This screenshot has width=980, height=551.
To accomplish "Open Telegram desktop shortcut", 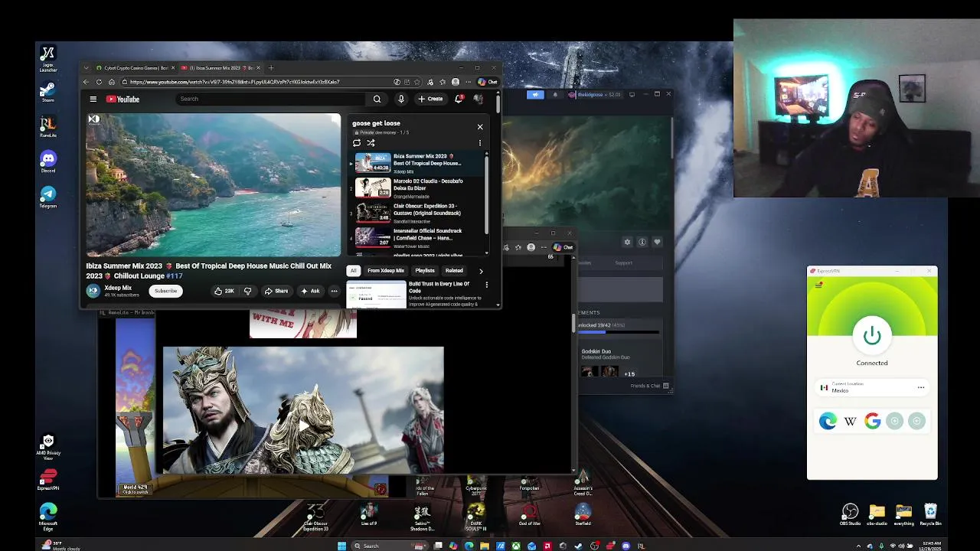I will (48, 197).
